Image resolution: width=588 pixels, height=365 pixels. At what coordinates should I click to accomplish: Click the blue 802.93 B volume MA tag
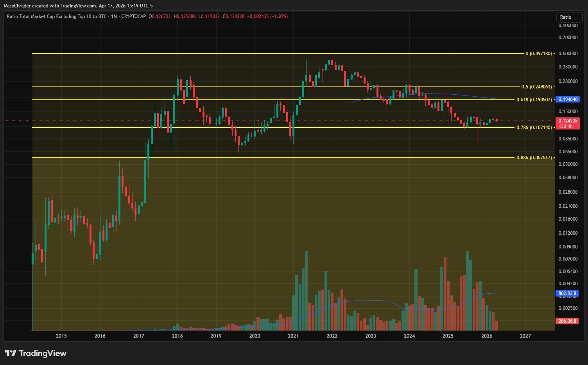coord(567,293)
